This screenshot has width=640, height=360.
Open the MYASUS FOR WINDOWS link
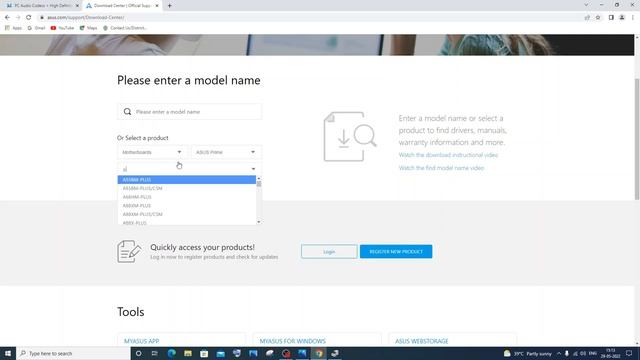click(293, 341)
